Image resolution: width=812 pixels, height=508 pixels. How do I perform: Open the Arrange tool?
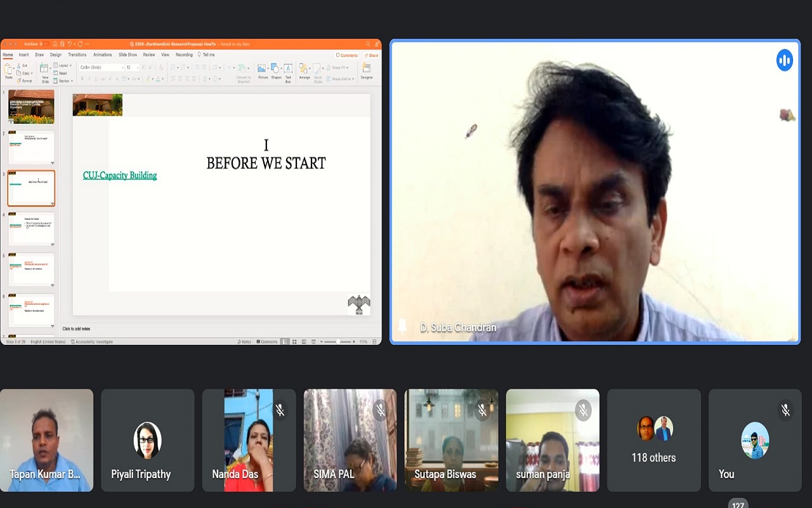pyautogui.click(x=304, y=69)
